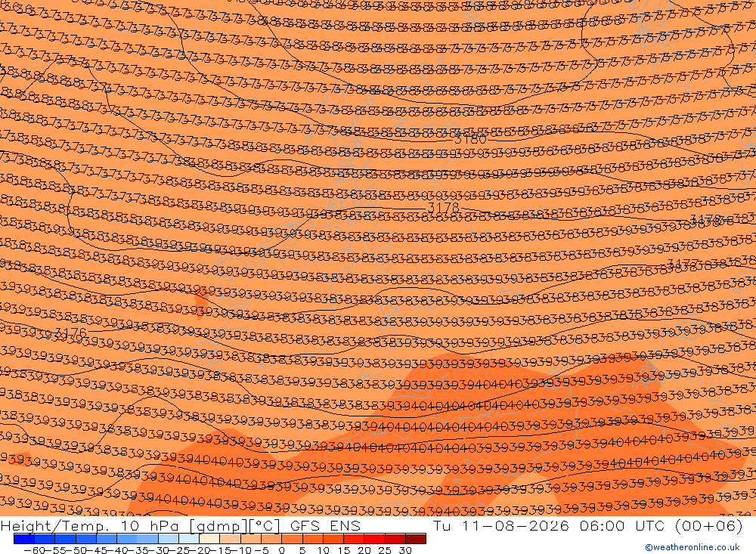
Task: Select the -55 to -50 legend swatch
Action: [65, 539]
